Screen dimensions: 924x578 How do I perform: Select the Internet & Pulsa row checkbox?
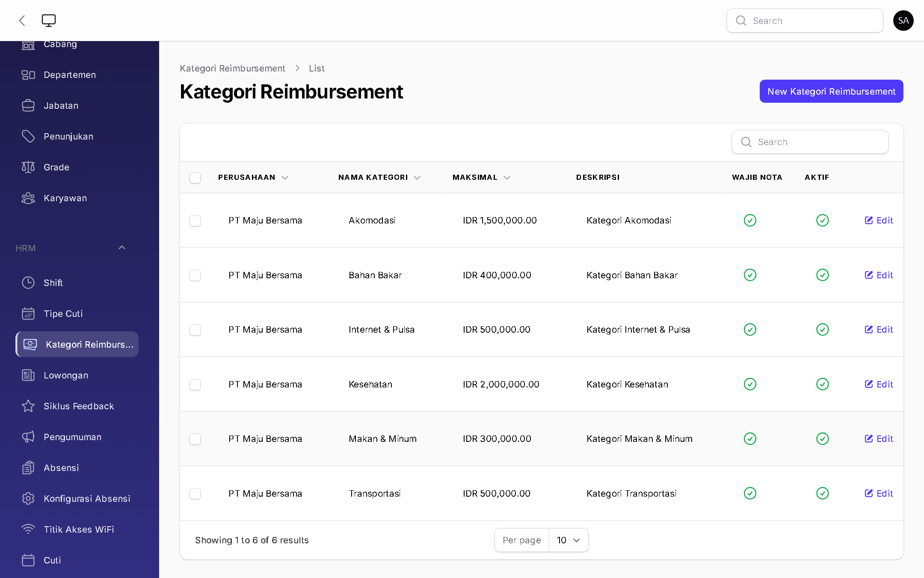click(195, 330)
